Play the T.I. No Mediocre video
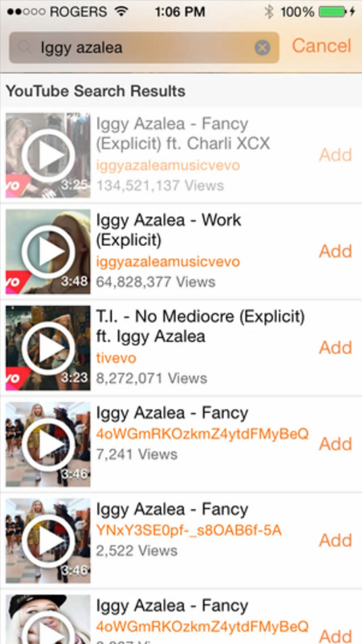 48,348
